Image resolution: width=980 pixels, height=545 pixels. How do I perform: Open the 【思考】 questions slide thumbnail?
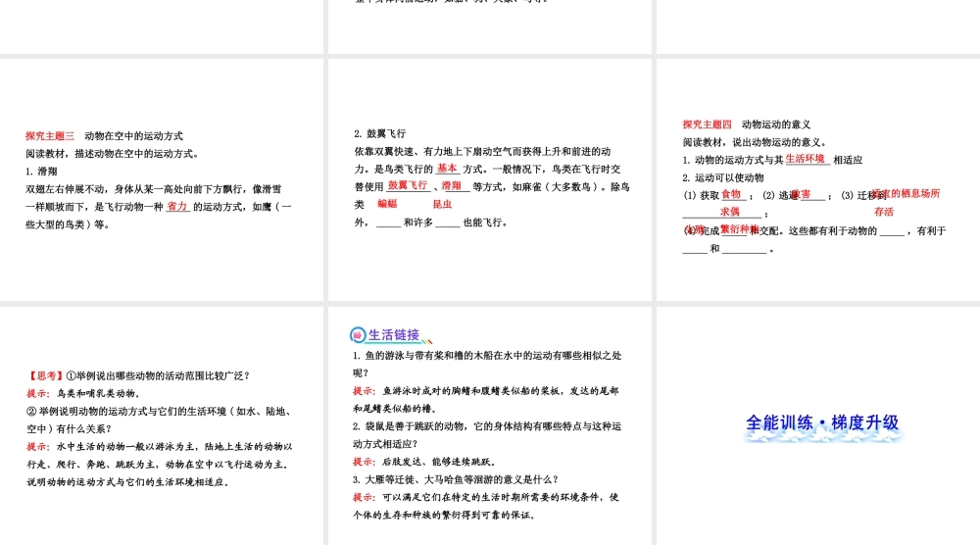pos(162,425)
